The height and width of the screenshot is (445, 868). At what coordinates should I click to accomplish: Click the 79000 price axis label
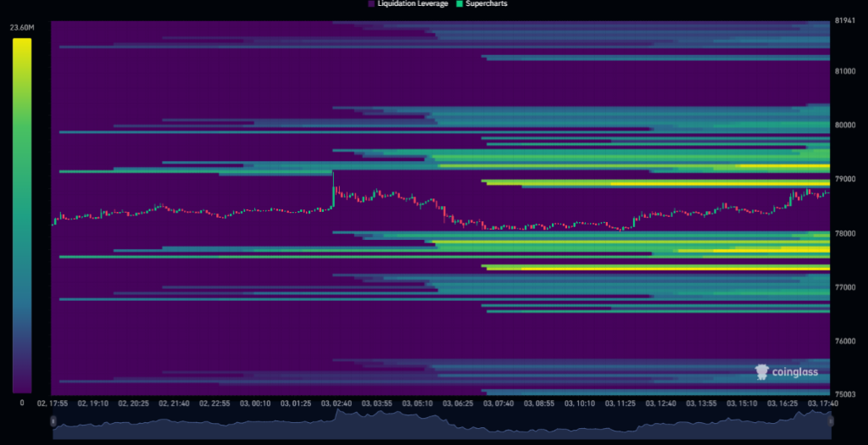(x=845, y=180)
